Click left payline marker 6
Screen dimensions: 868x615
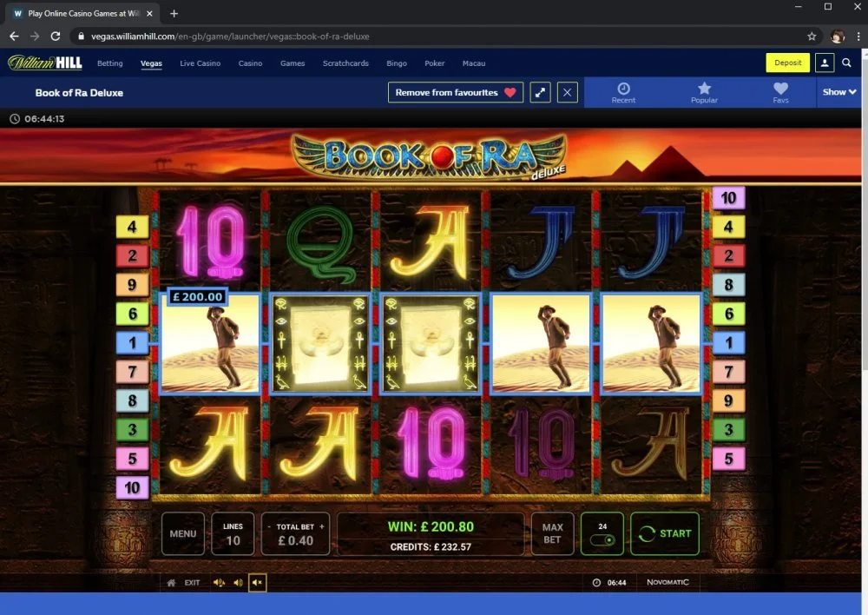point(132,314)
